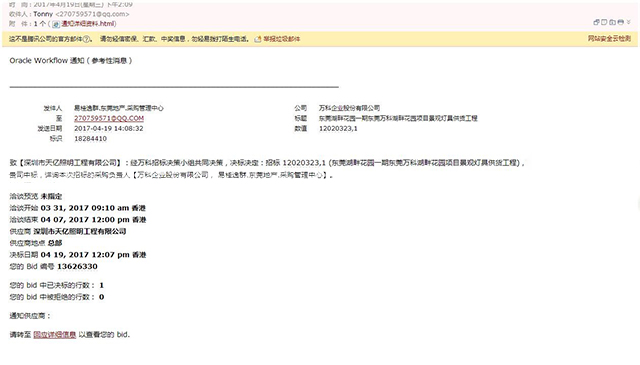Open the attached .html file link
640x365 pixels.
(88, 24)
